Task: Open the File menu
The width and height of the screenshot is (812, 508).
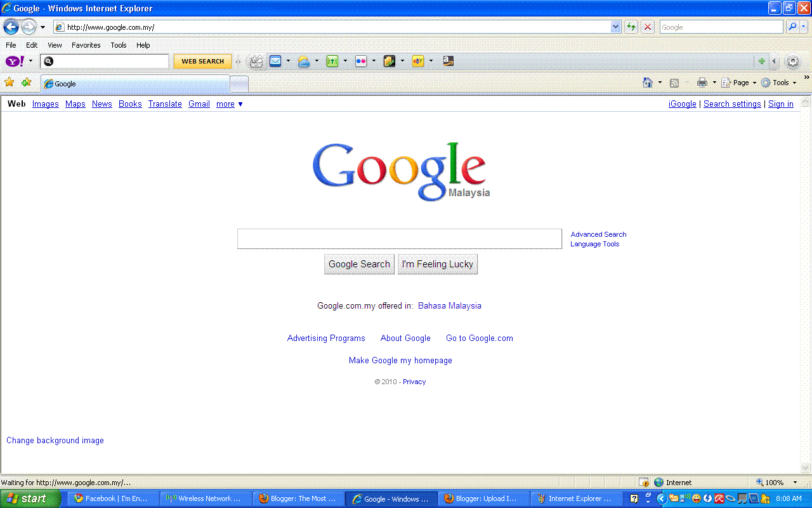Action: coord(11,45)
